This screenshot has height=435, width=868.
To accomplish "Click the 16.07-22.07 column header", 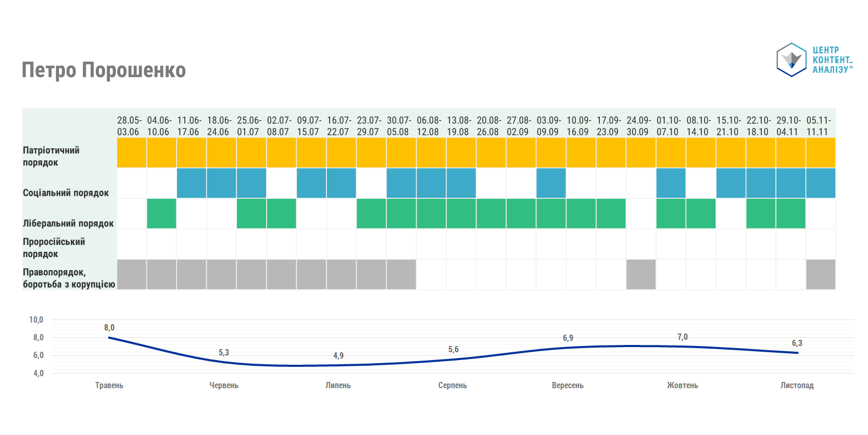I will click(x=338, y=126).
